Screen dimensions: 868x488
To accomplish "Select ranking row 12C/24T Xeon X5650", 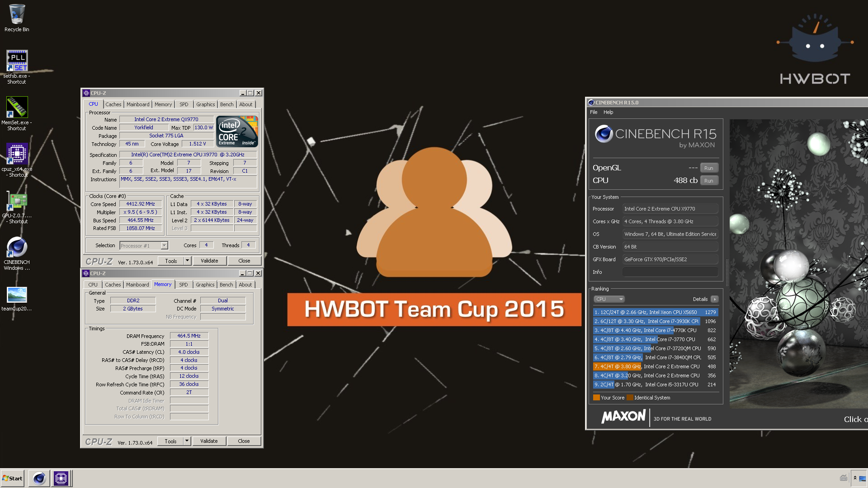I will (x=655, y=312).
